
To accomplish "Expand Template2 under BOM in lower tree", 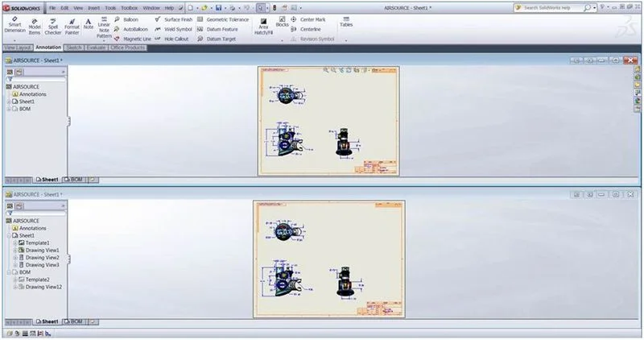I will pos(14,280).
